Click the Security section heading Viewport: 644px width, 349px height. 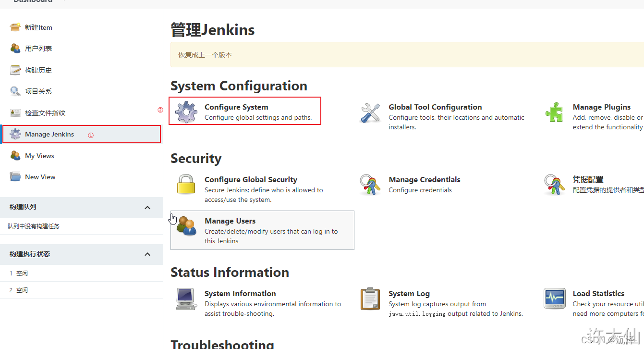pos(196,159)
